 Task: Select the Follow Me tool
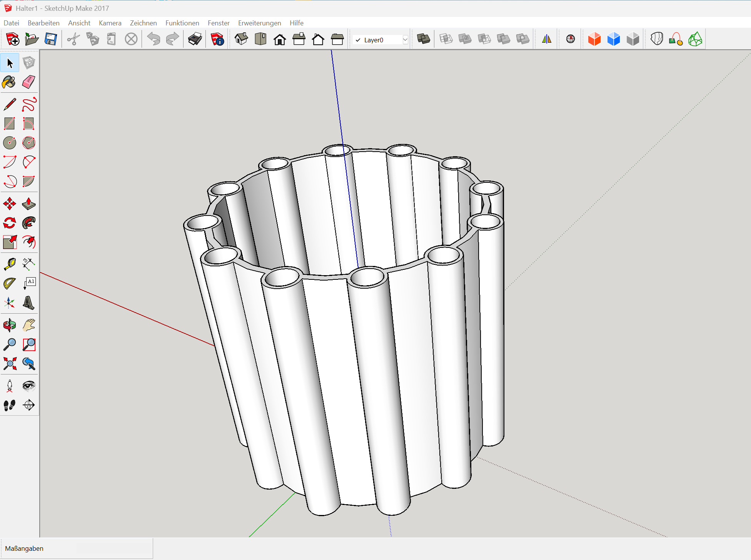(x=29, y=223)
